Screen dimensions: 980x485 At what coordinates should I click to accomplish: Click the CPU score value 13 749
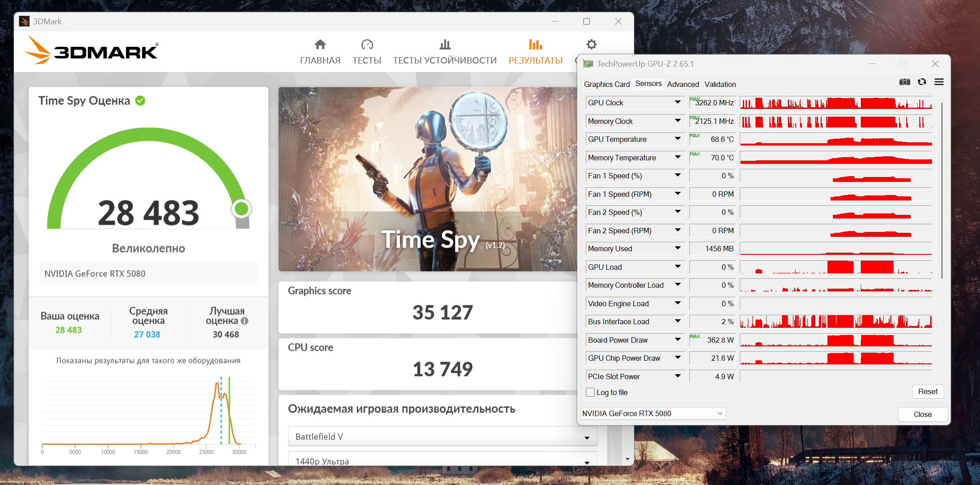(443, 369)
